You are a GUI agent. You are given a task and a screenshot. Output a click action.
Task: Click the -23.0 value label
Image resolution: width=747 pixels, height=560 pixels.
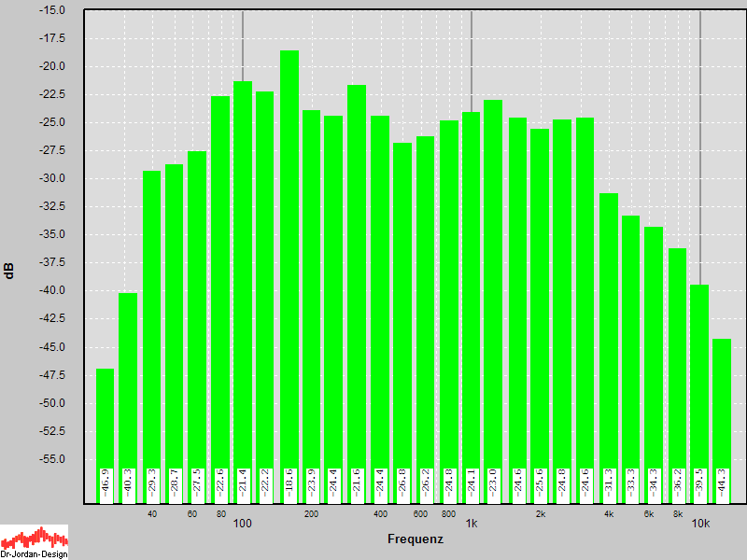pos(493,483)
